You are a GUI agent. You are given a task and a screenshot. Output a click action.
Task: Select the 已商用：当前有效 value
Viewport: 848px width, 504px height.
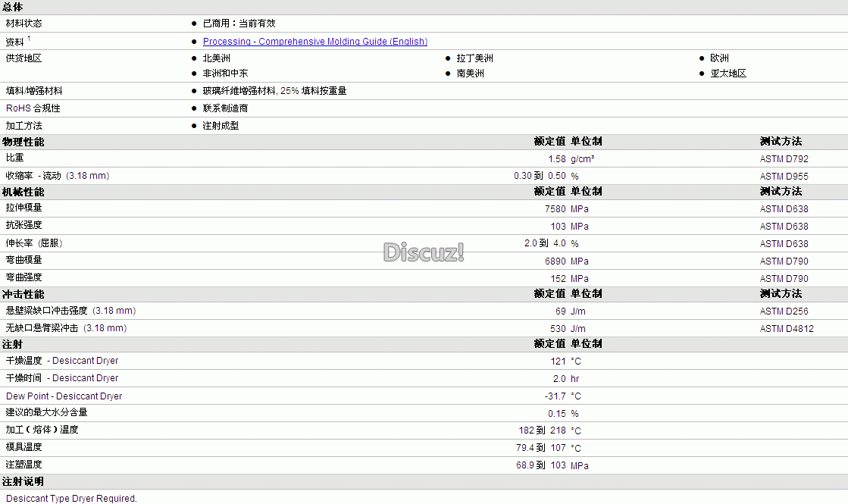pos(239,23)
